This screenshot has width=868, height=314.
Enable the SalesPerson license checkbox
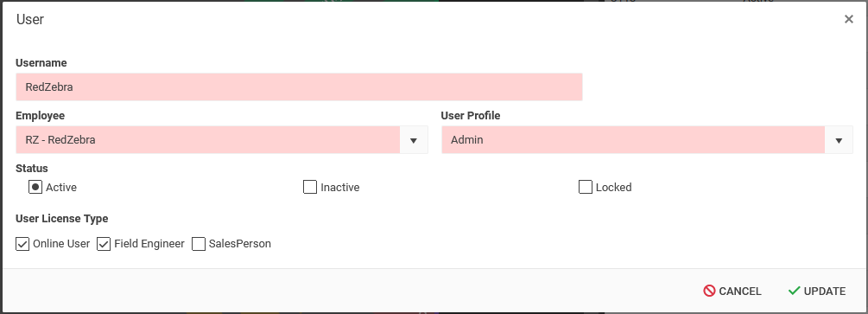(x=199, y=244)
